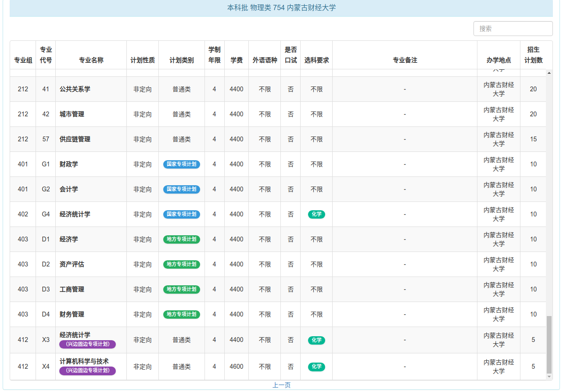Select the 城市管理 major name
This screenshot has width=563, height=392.
click(x=72, y=114)
